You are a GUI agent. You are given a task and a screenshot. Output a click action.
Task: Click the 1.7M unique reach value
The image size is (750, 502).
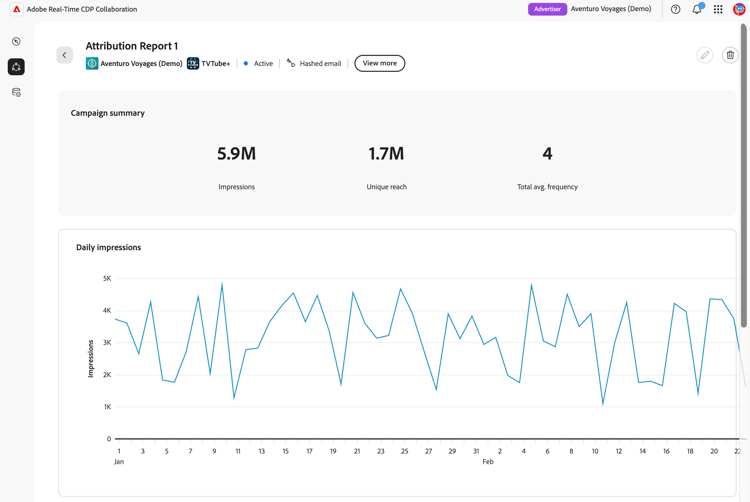pyautogui.click(x=386, y=153)
